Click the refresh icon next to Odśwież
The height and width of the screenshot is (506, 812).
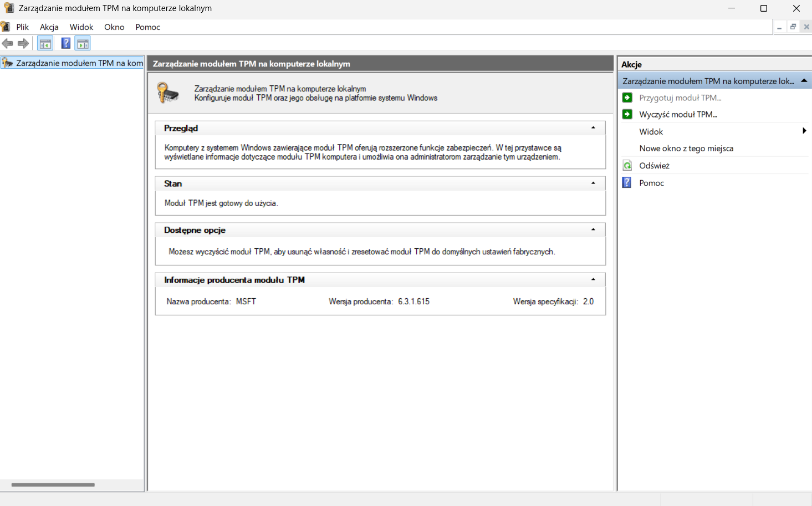tap(627, 165)
